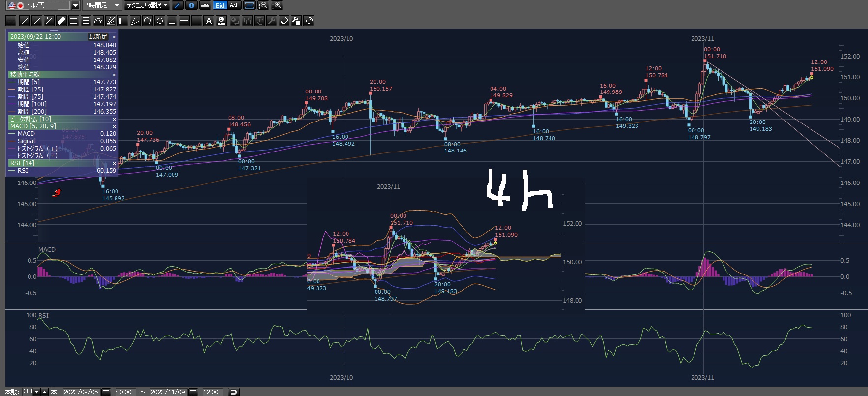The width and height of the screenshot is (868, 396).
Task: Switch price display to Bid
Action: coord(220,5)
